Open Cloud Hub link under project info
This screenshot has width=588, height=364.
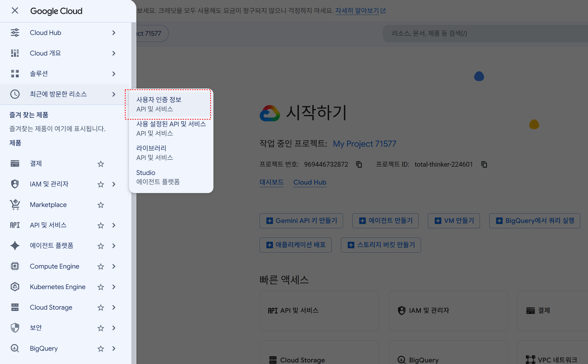click(310, 182)
